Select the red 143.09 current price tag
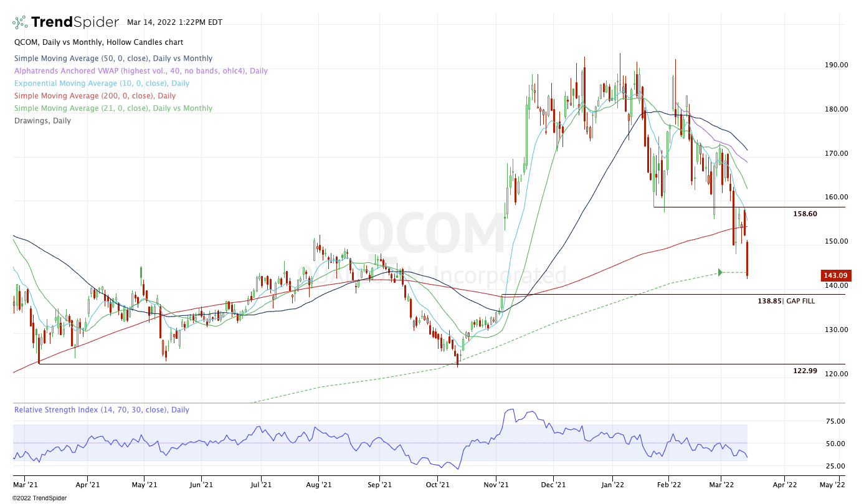This screenshot has width=864, height=504. pos(837,275)
